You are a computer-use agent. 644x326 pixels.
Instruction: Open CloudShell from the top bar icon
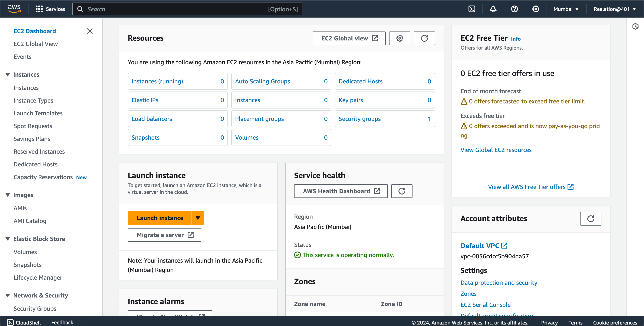[472, 9]
